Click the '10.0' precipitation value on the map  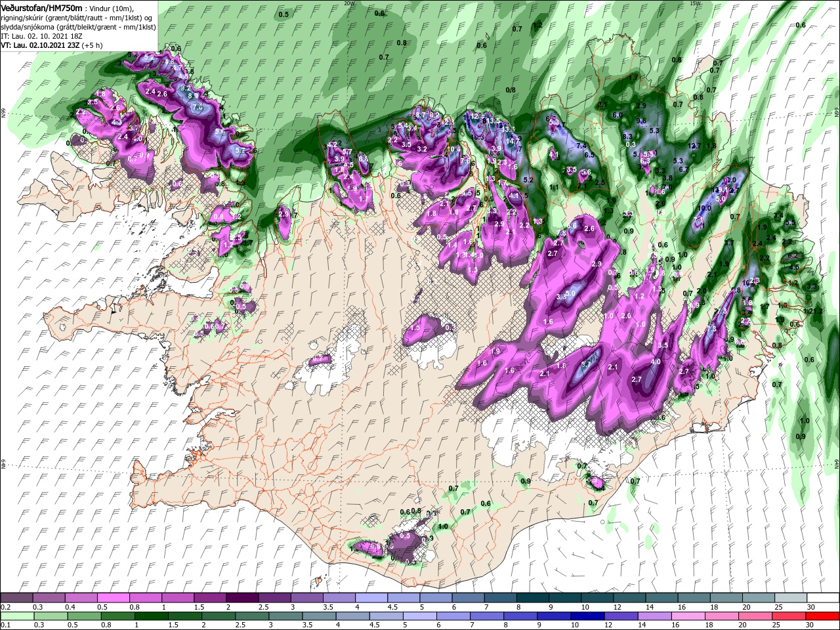704,208
